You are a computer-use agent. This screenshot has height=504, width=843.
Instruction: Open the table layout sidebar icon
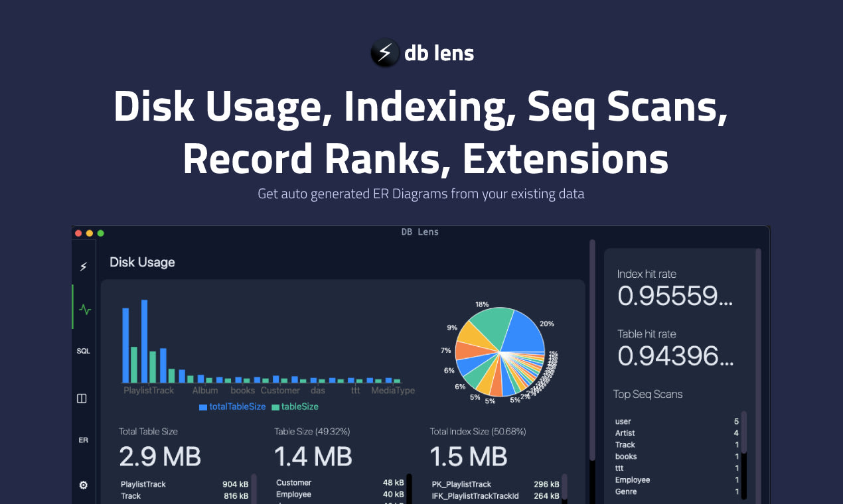tap(82, 399)
